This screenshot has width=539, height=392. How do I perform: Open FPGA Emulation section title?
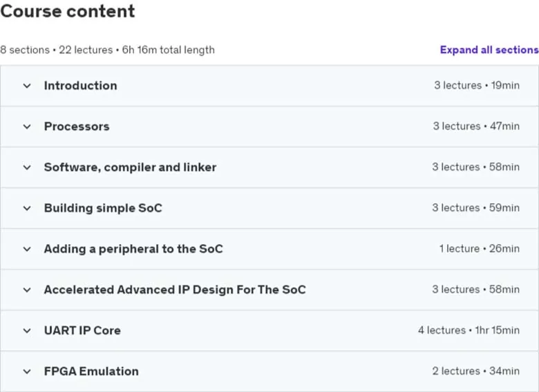[x=91, y=371]
